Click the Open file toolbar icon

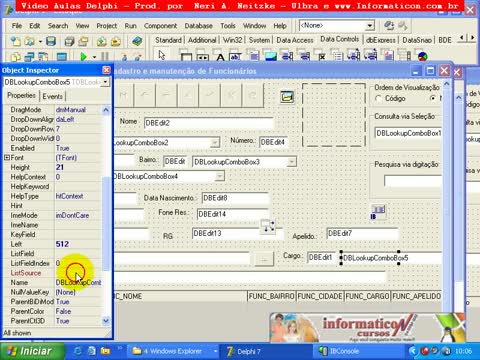29,41
